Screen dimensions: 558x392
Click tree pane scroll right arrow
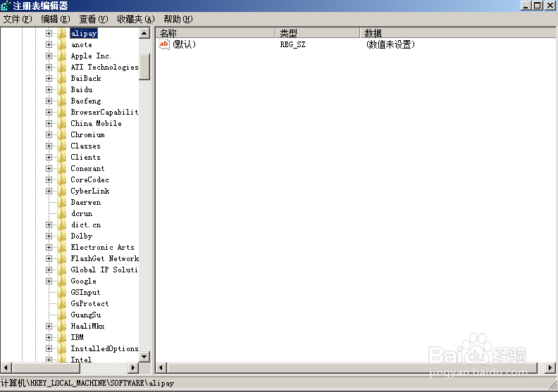coord(133,367)
